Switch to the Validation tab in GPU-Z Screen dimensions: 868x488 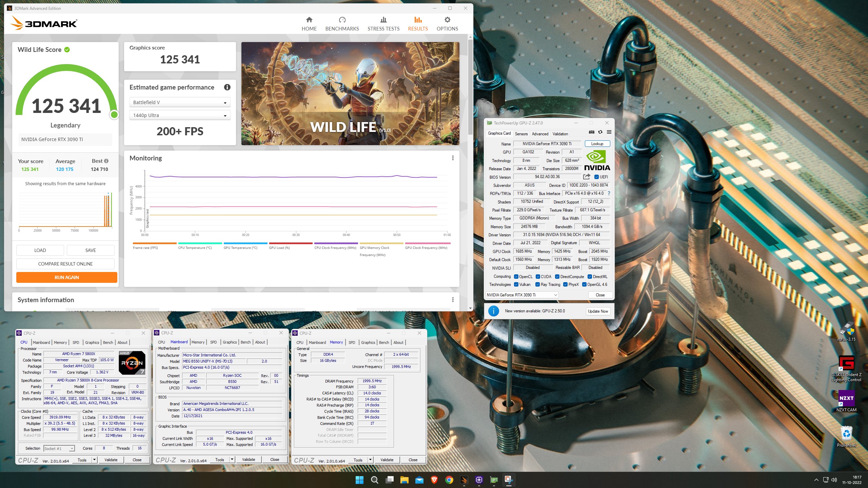(x=560, y=134)
